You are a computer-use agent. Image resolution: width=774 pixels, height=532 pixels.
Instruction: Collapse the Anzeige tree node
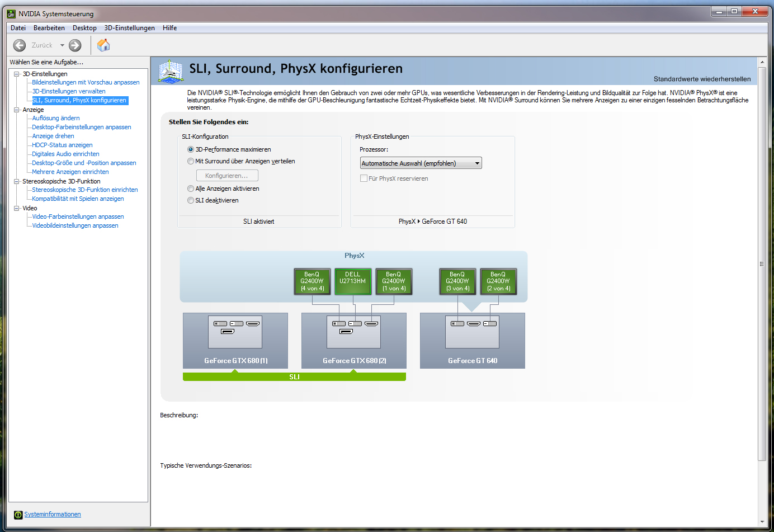[17, 110]
